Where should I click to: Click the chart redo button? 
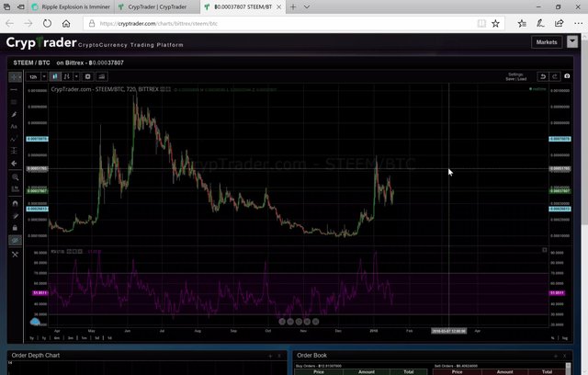[x=554, y=76]
